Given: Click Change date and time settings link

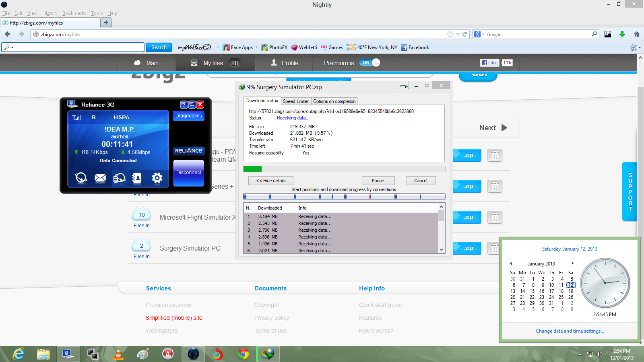Looking at the screenshot, I should pos(570,331).
